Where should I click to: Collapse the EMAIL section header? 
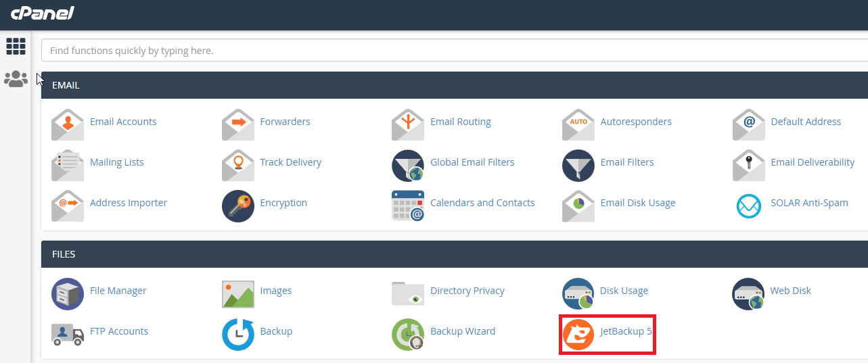click(453, 86)
